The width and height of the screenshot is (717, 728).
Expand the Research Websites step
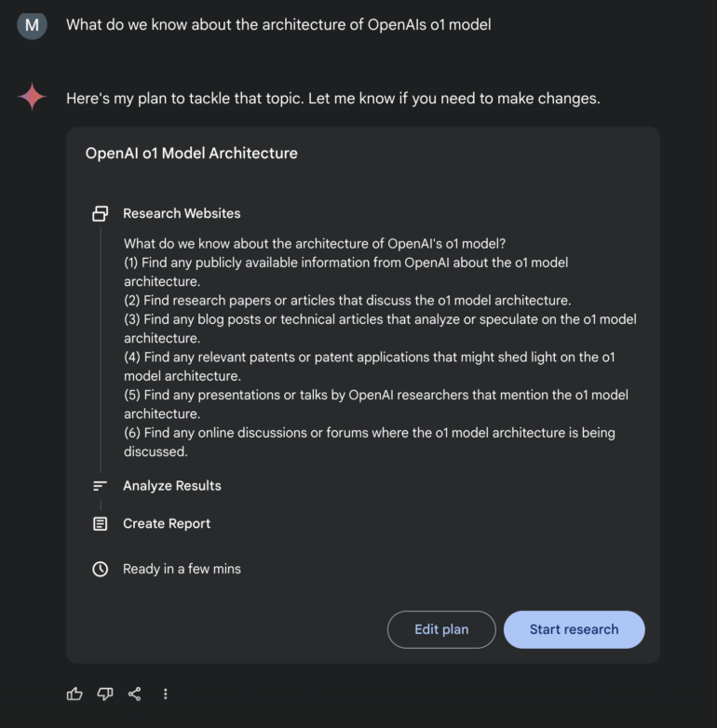click(x=182, y=213)
